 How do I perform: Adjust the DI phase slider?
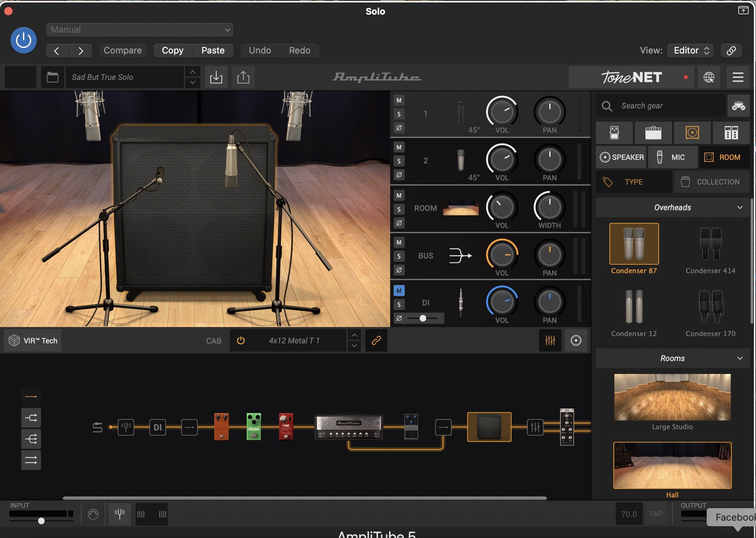[422, 318]
